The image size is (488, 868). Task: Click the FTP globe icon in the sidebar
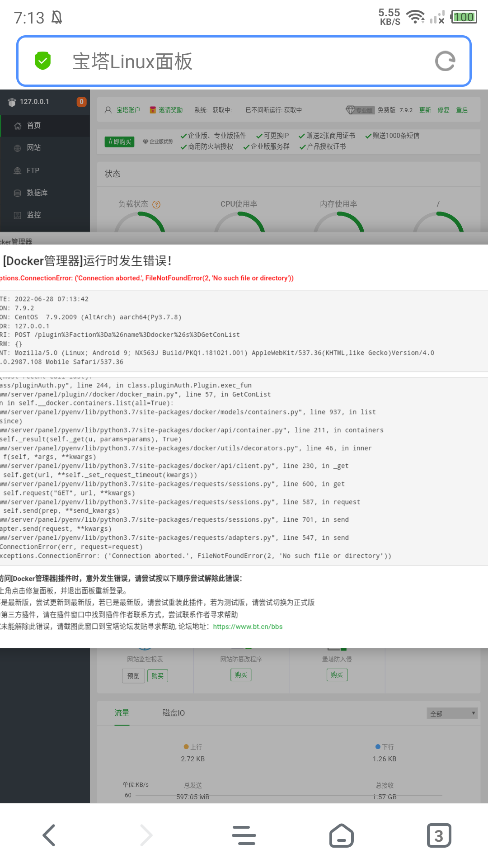coord(18,170)
